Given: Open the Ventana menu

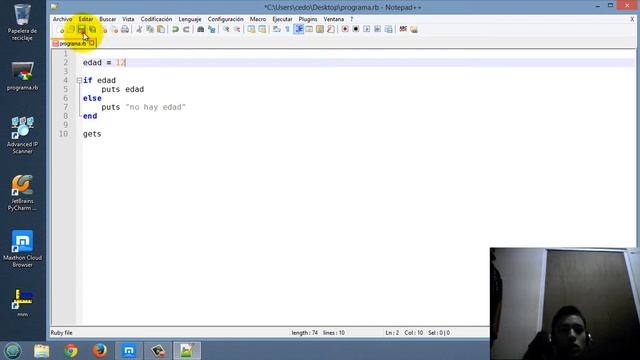Looking at the screenshot, I should [333, 19].
